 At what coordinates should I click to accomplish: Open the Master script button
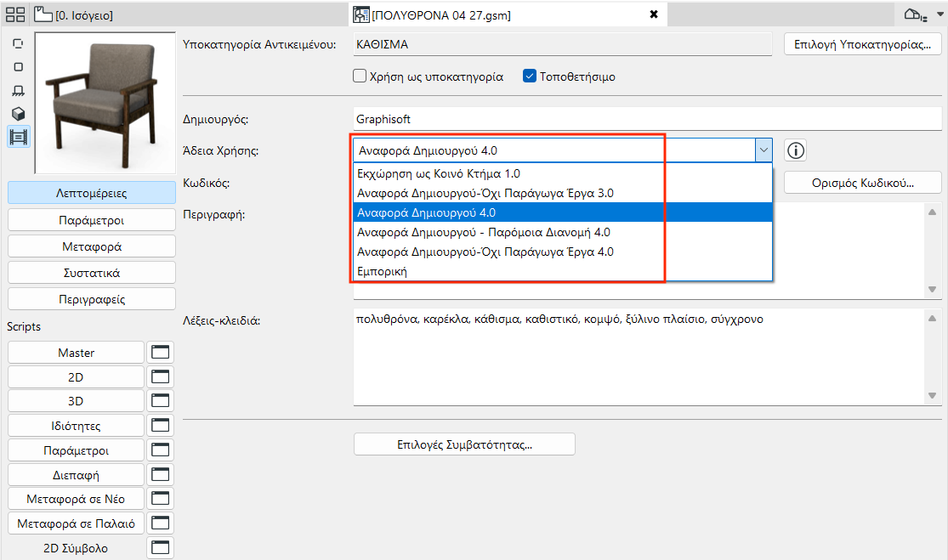[x=77, y=352]
